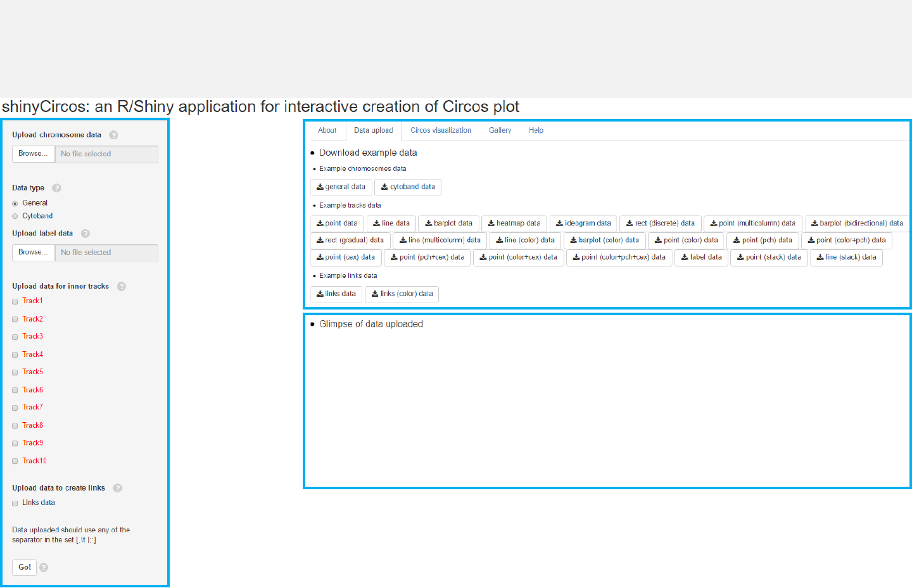Toggle Track5 checkbox
This screenshot has height=588, width=912.
click(15, 373)
